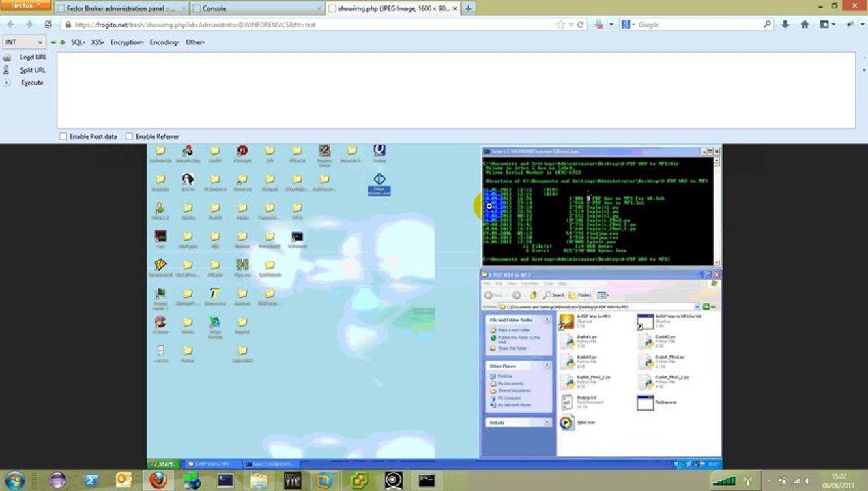Click the green signal bars tray icon
The height and width of the screenshot is (491, 868).
pyautogui.click(x=724, y=480)
